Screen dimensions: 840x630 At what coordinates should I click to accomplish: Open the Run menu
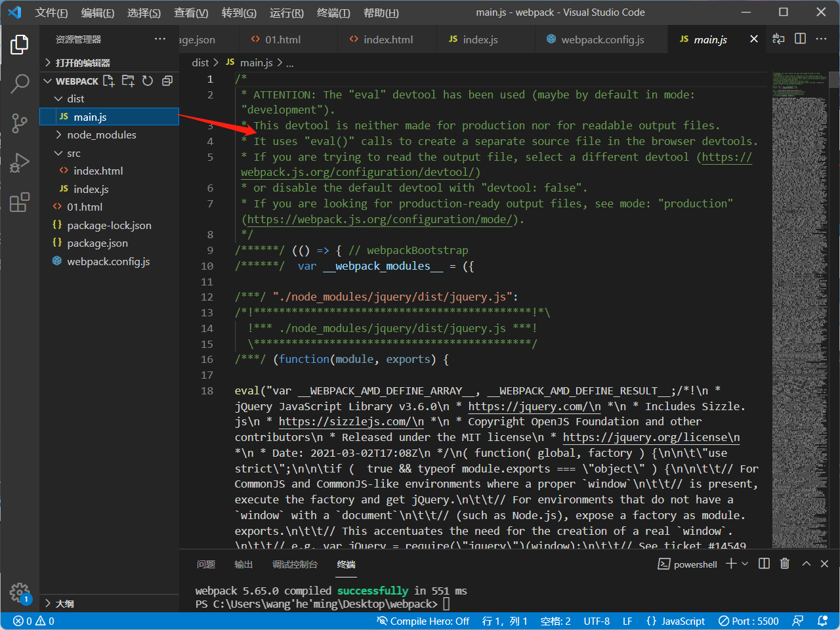(x=287, y=12)
